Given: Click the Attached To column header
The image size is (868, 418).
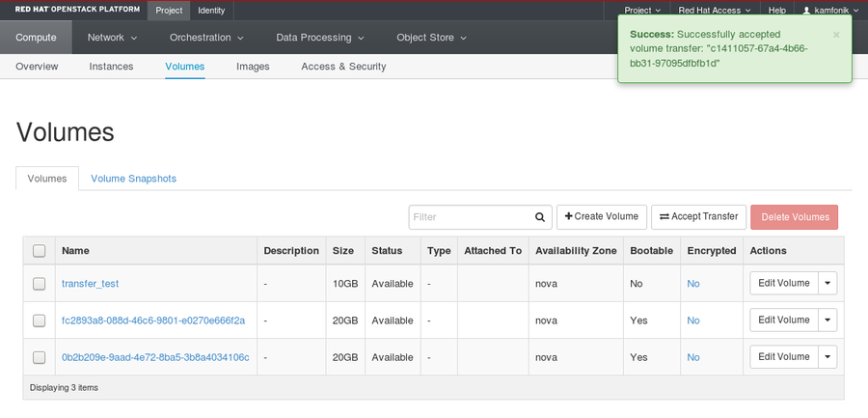Looking at the screenshot, I should click(493, 251).
